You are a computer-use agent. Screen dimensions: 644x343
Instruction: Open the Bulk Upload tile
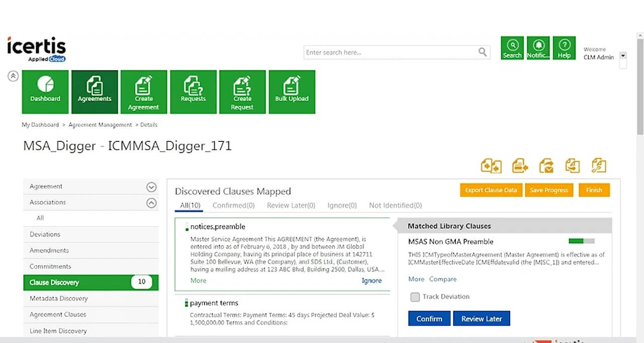292,92
